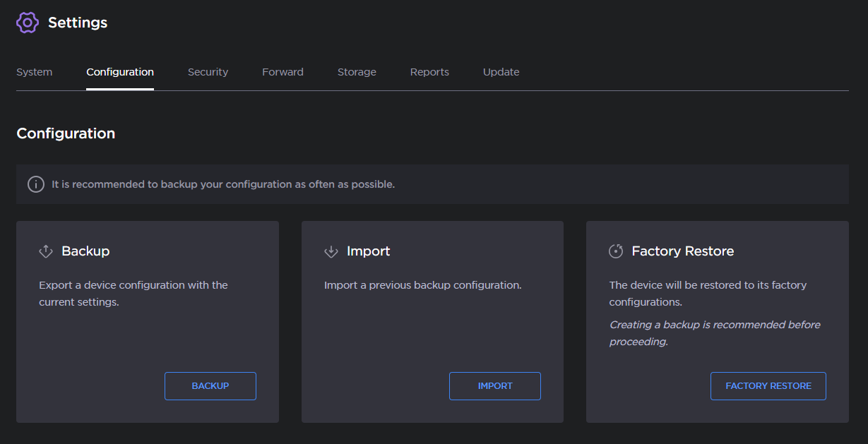
Task: Click the info circle icon in the notice banner
Action: click(x=35, y=184)
